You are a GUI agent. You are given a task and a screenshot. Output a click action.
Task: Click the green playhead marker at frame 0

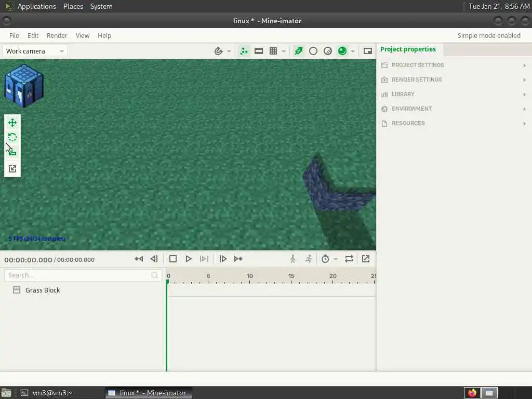tap(168, 282)
